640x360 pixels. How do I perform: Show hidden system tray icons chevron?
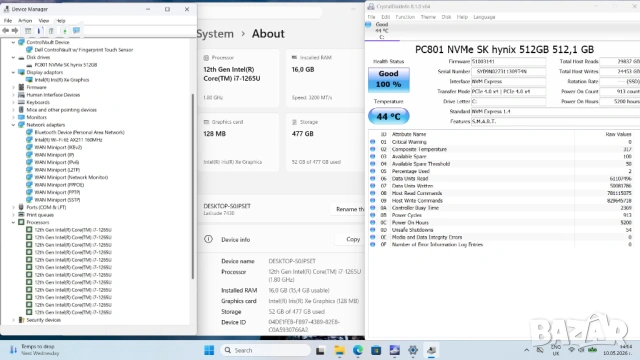click(x=527, y=350)
